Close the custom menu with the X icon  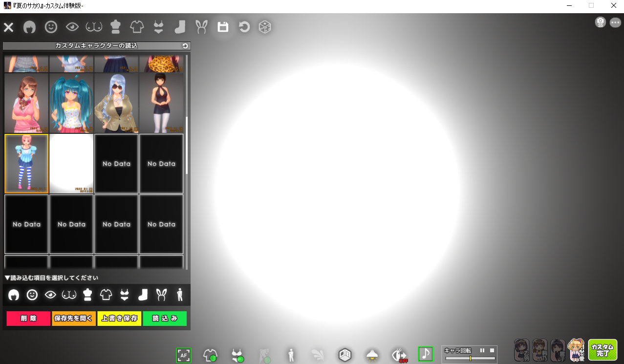pyautogui.click(x=8, y=27)
